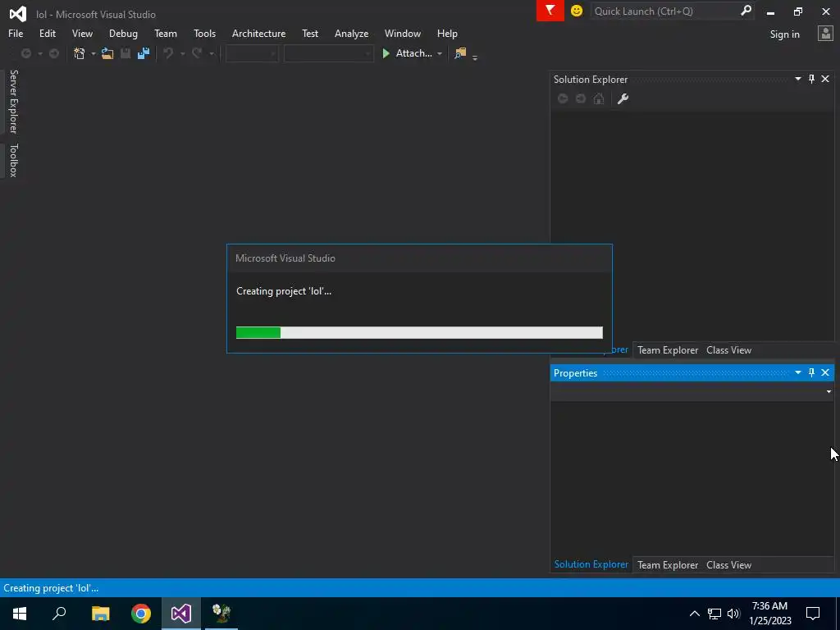Image resolution: width=840 pixels, height=630 pixels.
Task: Select Solution Explorer tab below Properties
Action: pos(591,564)
